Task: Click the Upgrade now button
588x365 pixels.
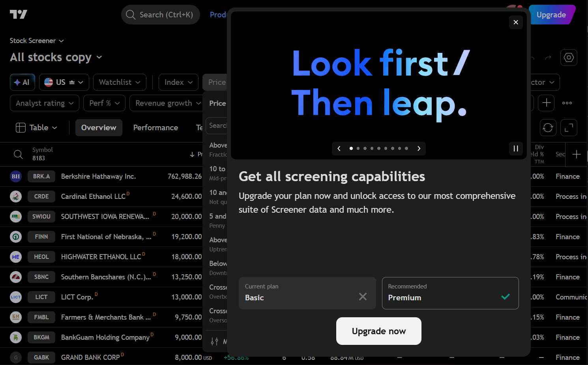Action: click(x=379, y=331)
